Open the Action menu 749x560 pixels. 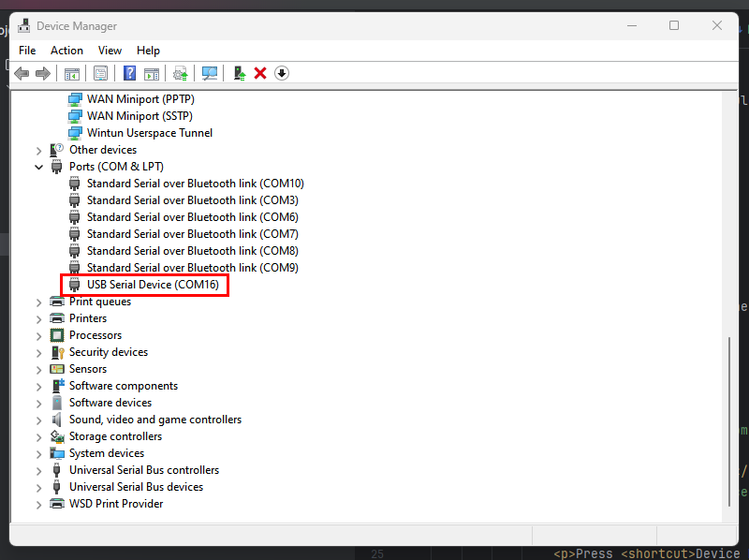pos(66,50)
